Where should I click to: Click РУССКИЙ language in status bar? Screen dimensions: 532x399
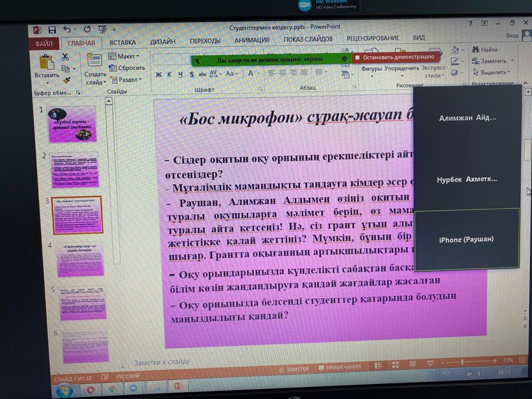point(128,376)
